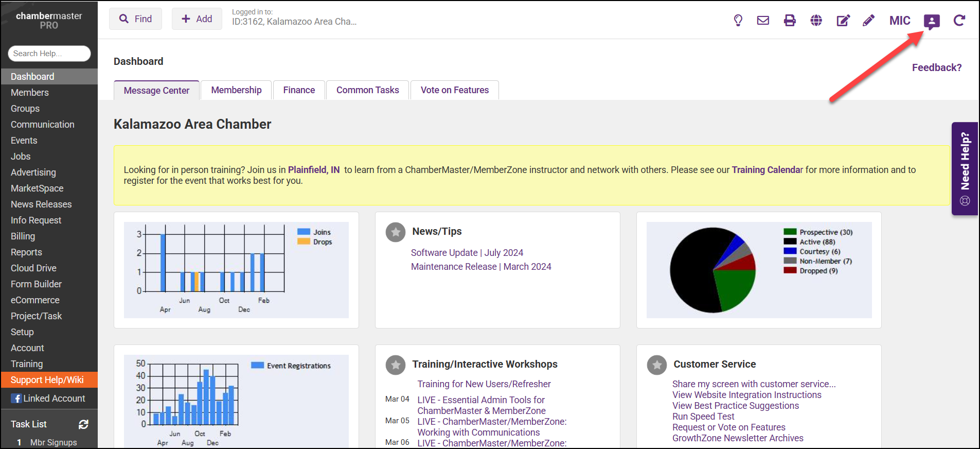
Task: Click the lightbulb tips icon
Action: [738, 21]
